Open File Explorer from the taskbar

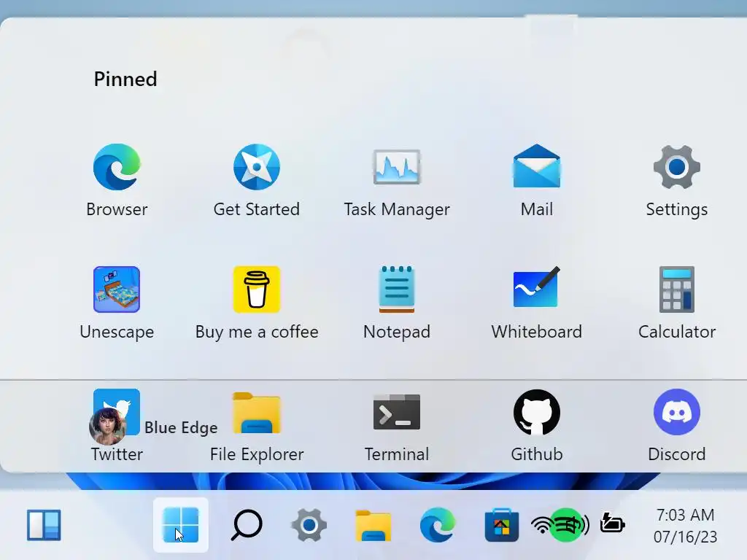373,525
